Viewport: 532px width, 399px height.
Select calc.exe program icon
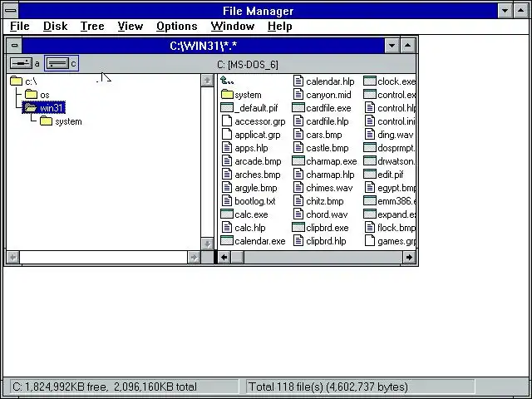point(227,214)
